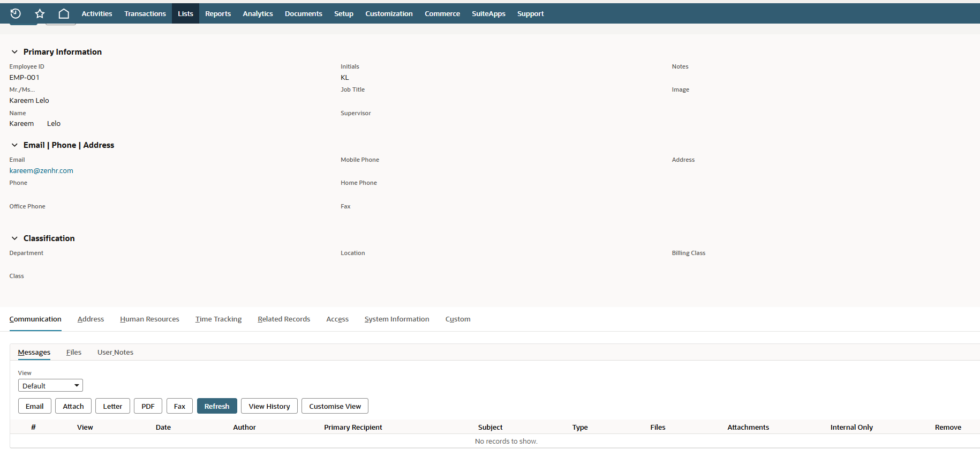This screenshot has width=980, height=449.
Task: Select the Messages subtab
Action: pyautogui.click(x=34, y=353)
